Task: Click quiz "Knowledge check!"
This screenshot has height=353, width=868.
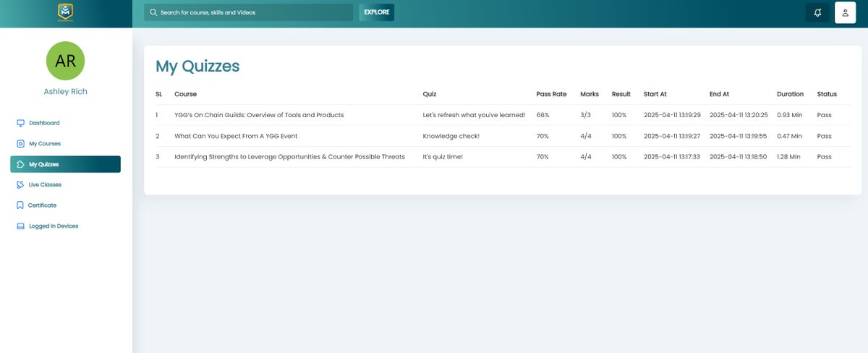Action: tap(451, 136)
